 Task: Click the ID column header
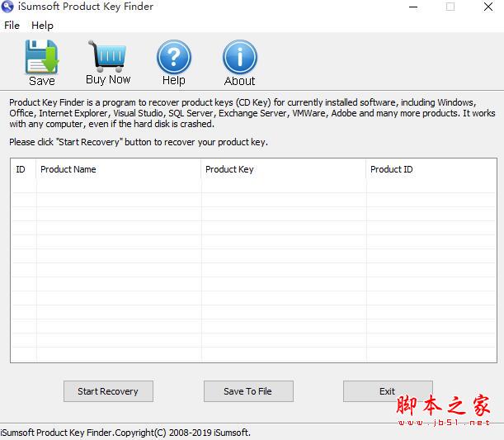point(23,169)
